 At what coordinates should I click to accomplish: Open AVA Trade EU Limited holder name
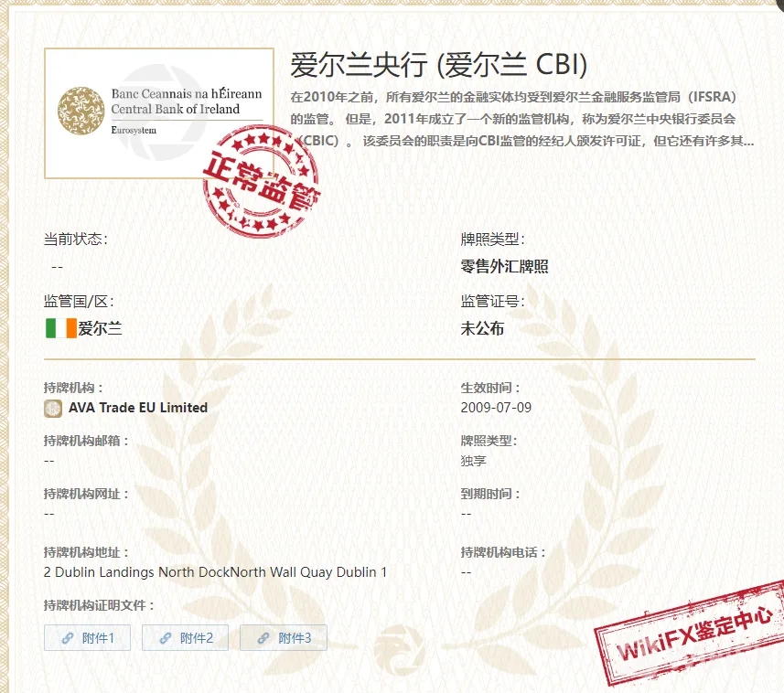tap(138, 408)
